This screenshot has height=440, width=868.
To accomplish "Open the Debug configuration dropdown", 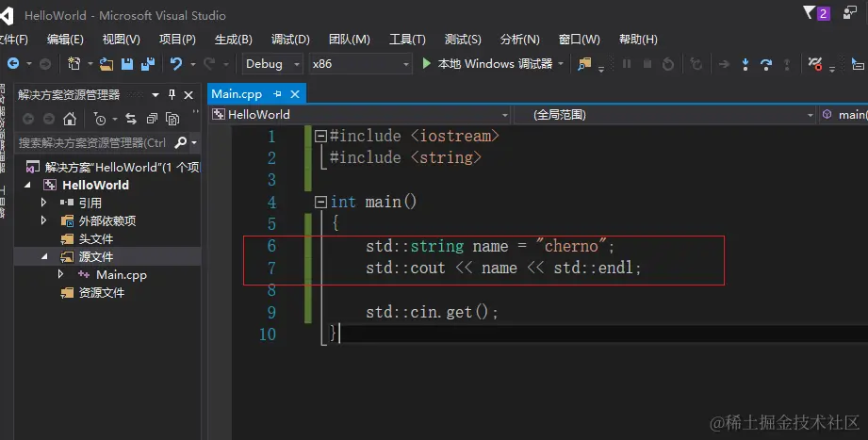I will [x=297, y=64].
